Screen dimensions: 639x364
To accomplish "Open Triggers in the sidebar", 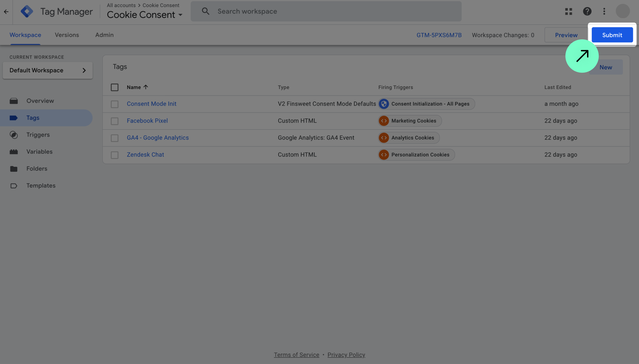I will click(46, 135).
